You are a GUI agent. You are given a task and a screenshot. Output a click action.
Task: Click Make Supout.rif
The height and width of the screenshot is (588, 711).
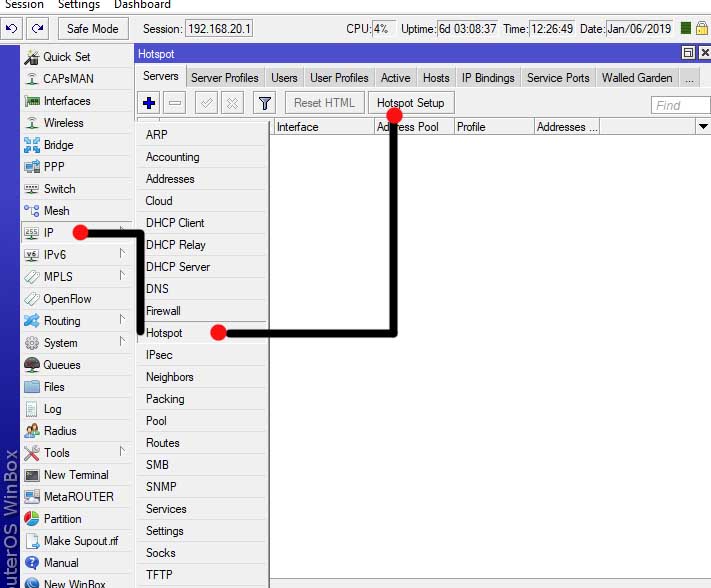(76, 541)
